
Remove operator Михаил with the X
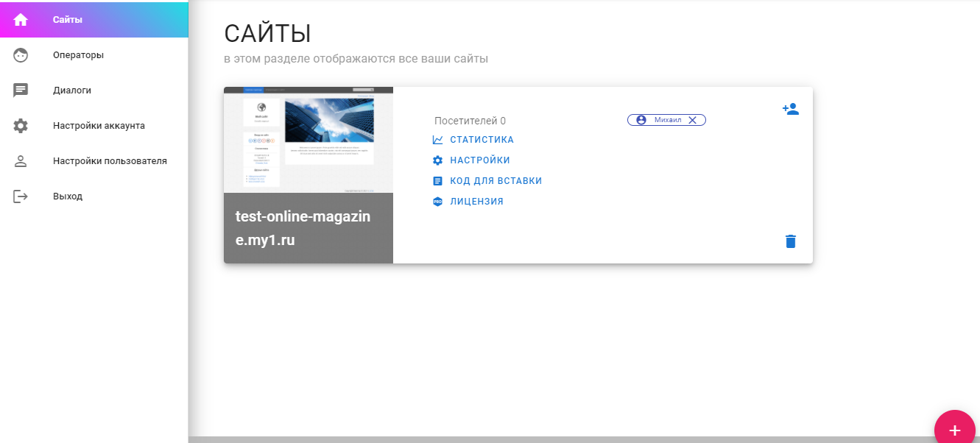click(692, 120)
